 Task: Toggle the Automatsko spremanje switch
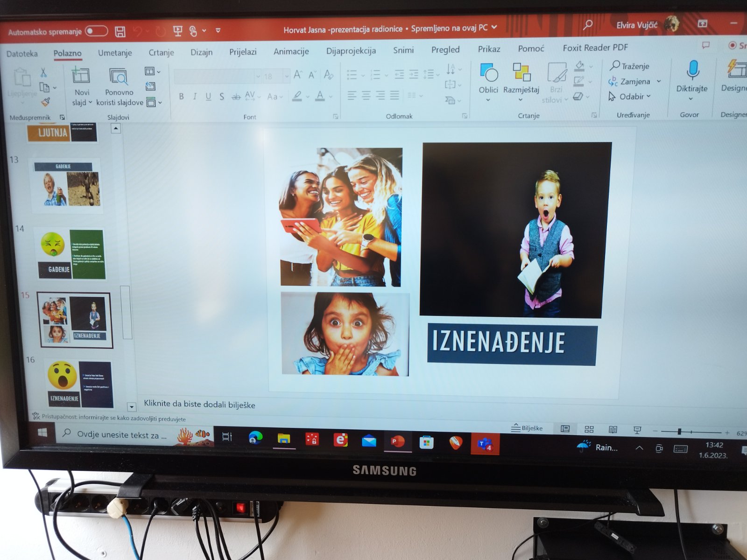tap(96, 31)
